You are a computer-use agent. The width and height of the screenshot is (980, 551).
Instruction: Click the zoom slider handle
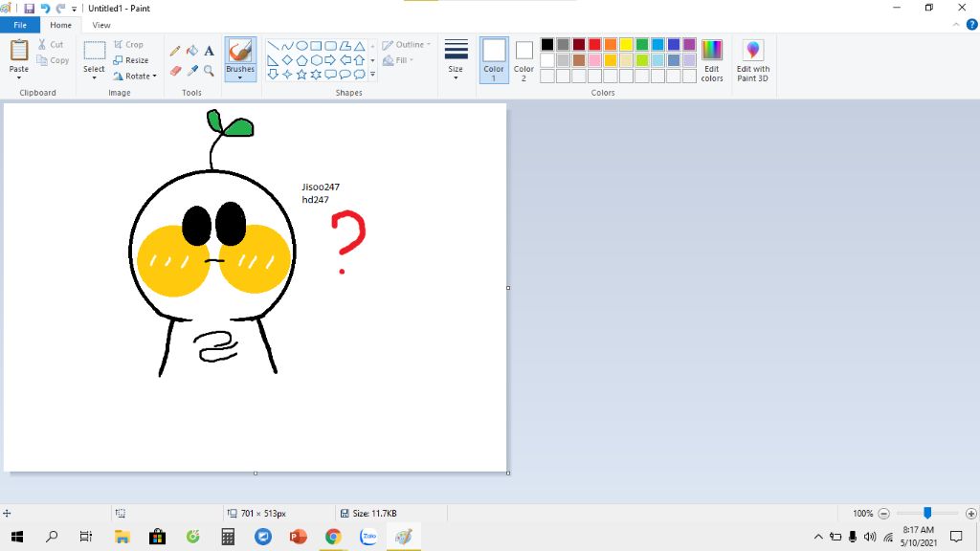click(927, 513)
